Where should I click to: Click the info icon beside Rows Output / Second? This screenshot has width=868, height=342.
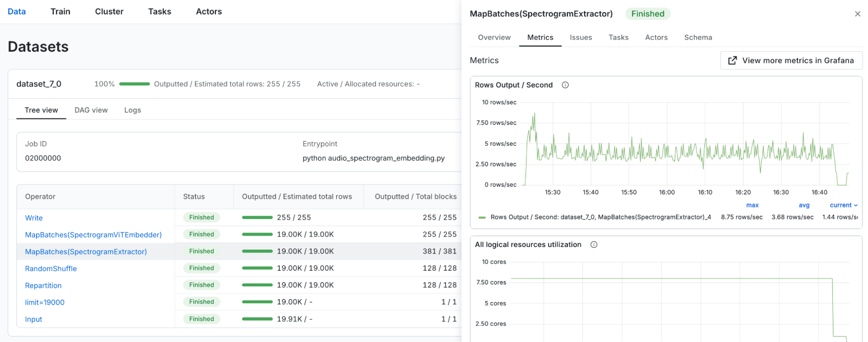565,85
